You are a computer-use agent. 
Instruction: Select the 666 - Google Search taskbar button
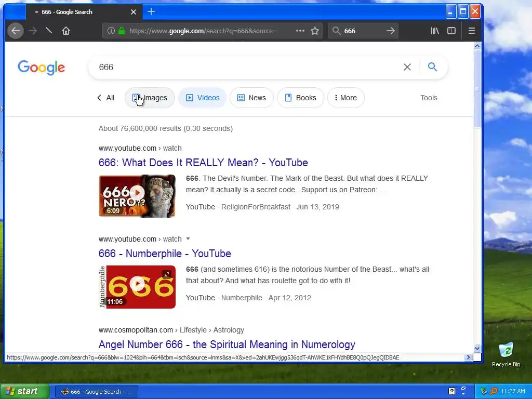tap(96, 392)
